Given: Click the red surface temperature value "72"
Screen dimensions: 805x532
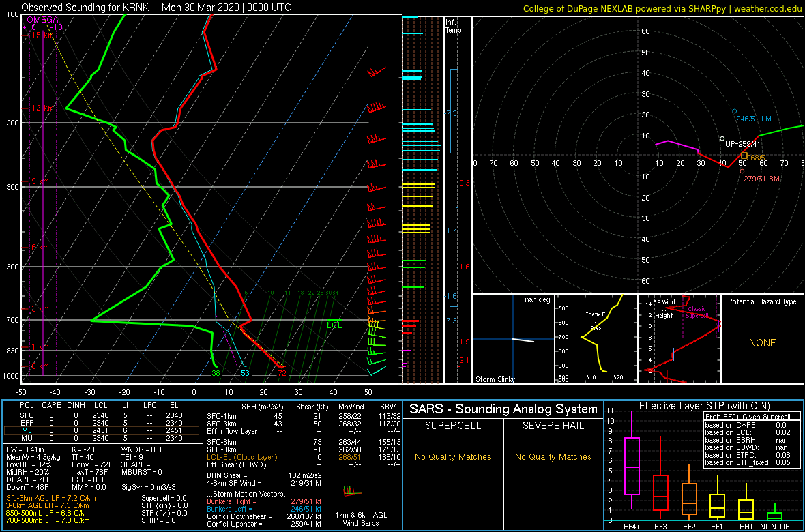Looking at the screenshot, I should click(282, 373).
